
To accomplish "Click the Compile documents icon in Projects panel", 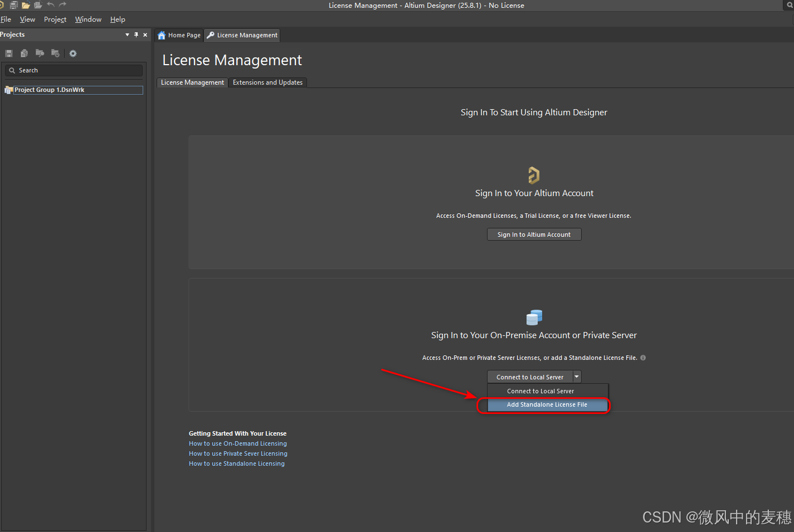I will point(24,53).
